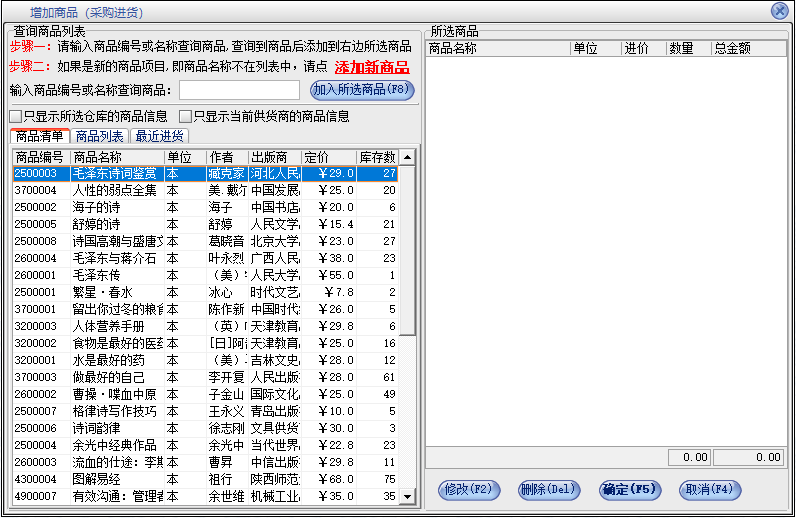Select row 海子的诗
The width and height of the screenshot is (796, 518).
[x=205, y=207]
